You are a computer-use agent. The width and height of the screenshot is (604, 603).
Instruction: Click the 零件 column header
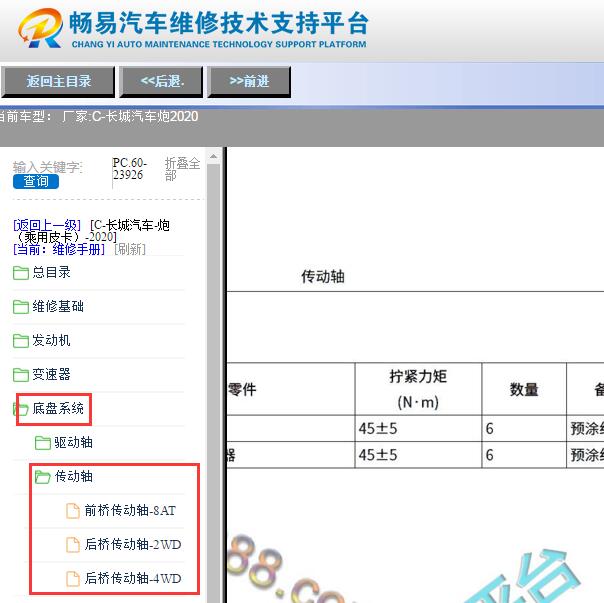click(242, 390)
